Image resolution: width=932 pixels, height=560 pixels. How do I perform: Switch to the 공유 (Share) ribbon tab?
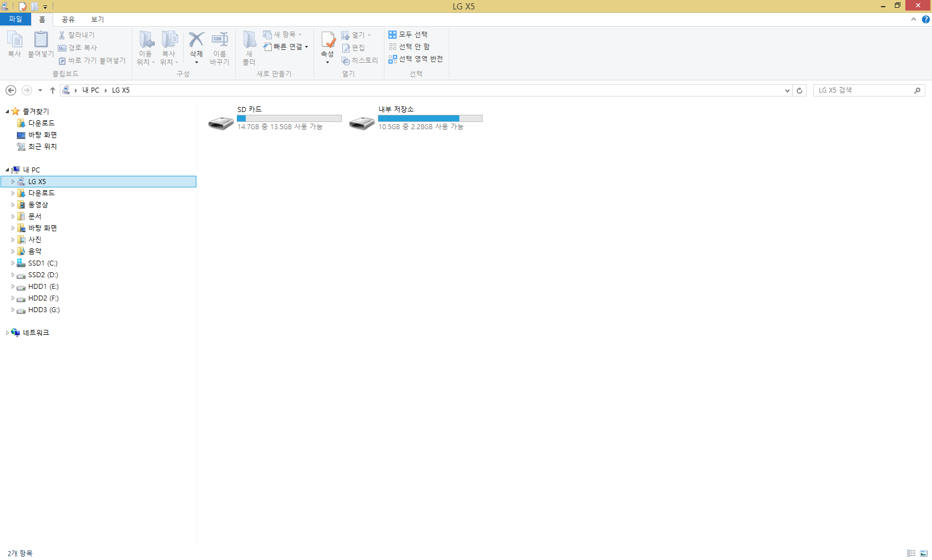click(68, 19)
